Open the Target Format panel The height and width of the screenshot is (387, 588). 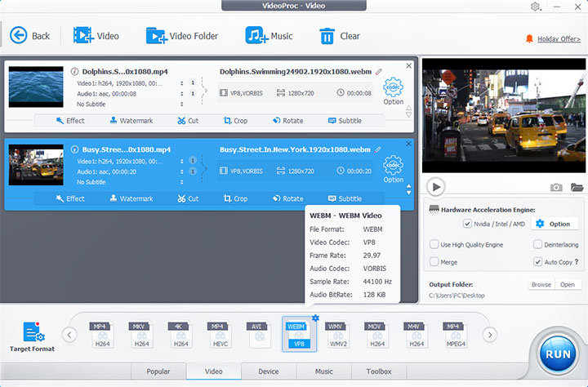(32, 336)
